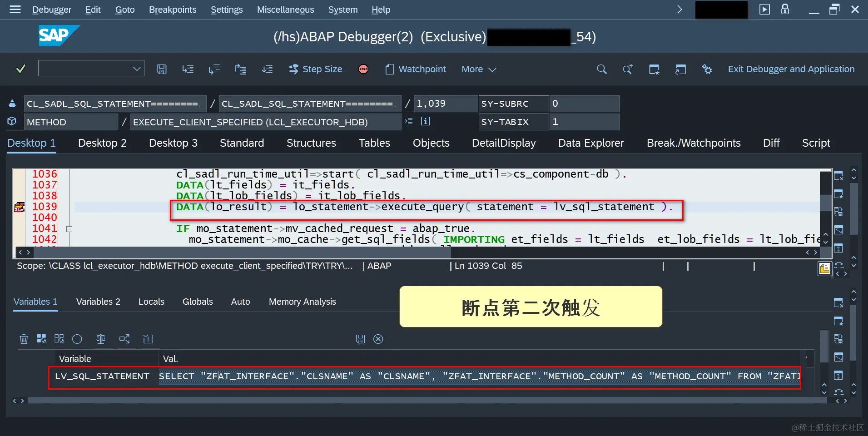Click the Step Into debugger icon
The width and height of the screenshot is (868, 436).
coord(188,69)
